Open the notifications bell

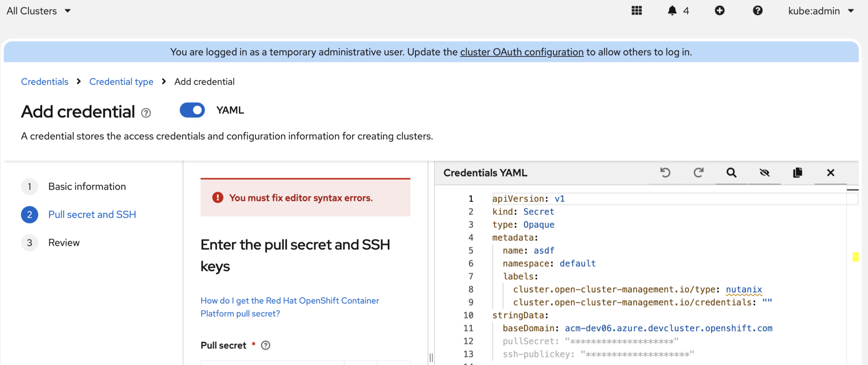[x=672, y=11]
